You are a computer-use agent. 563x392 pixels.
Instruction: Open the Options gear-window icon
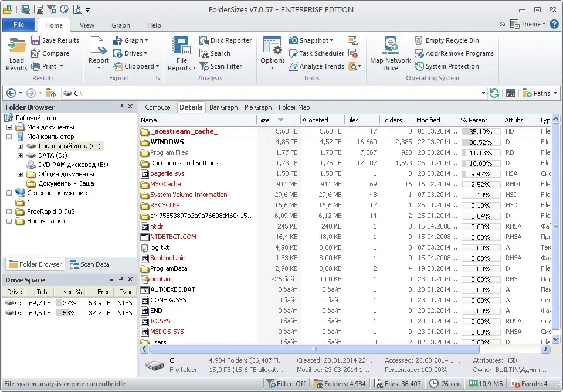(273, 46)
